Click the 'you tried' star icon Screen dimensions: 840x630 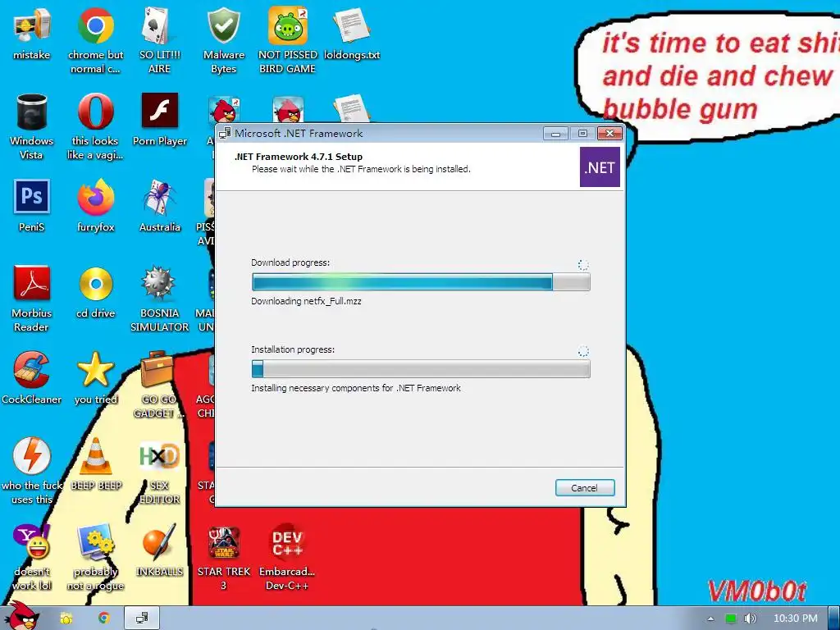[95, 378]
